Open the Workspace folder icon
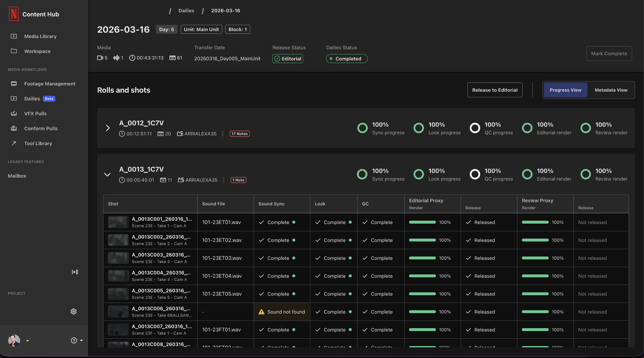 coord(14,51)
